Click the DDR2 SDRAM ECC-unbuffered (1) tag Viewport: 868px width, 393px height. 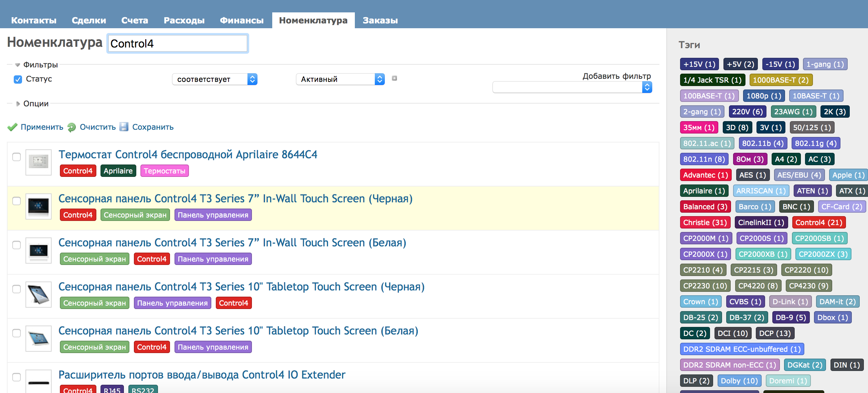click(x=742, y=349)
